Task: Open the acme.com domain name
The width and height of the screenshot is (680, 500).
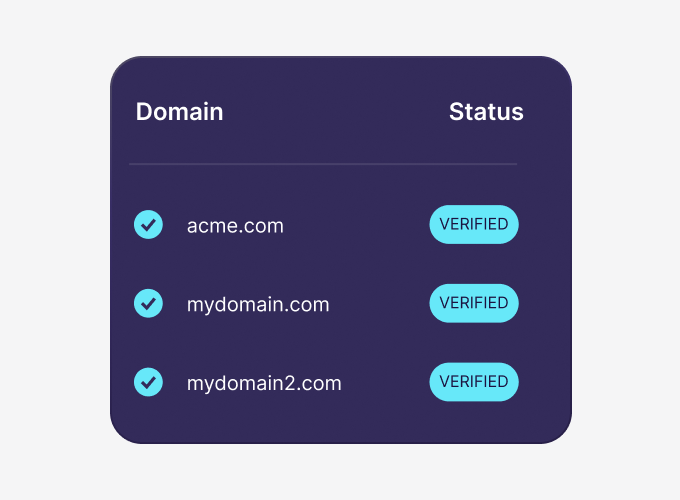Action: pos(235,226)
